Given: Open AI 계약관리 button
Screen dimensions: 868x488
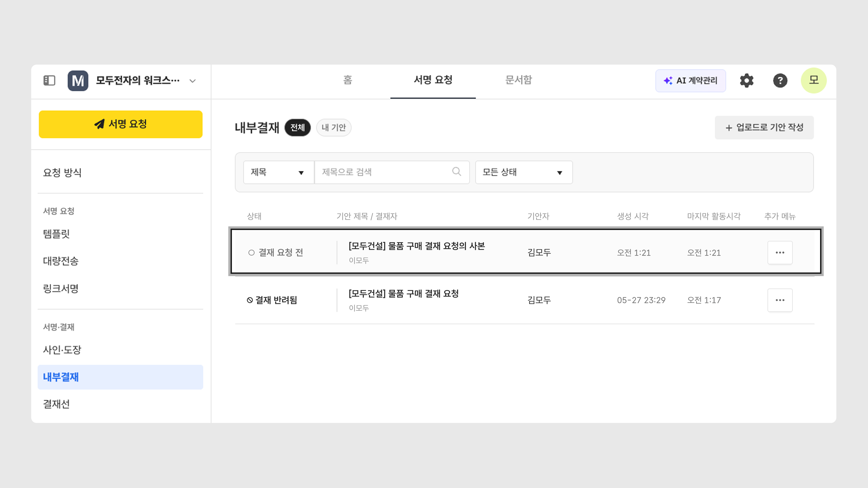Looking at the screenshot, I should coord(690,81).
